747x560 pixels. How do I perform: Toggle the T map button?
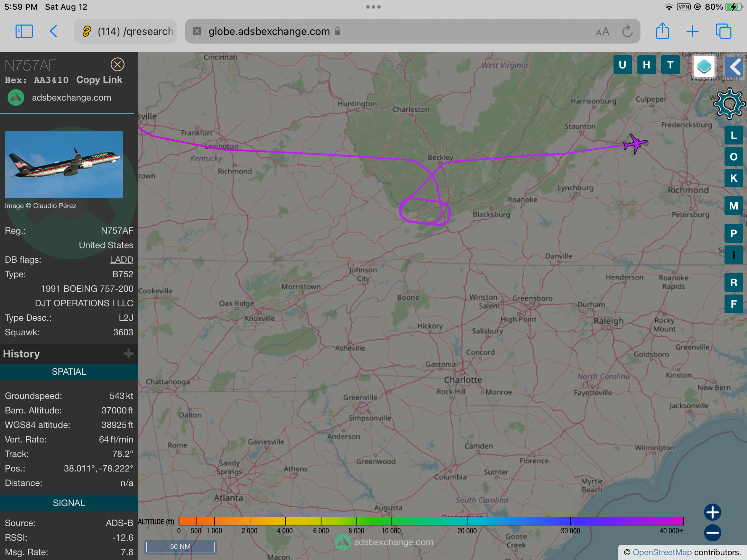670,65
